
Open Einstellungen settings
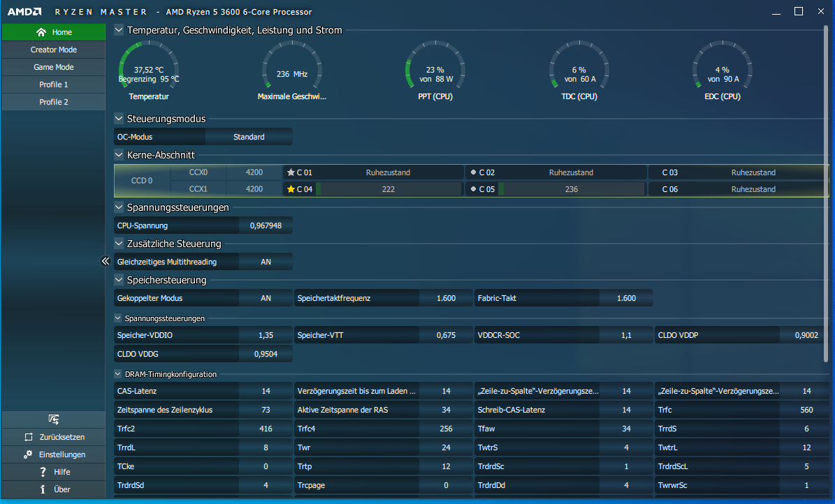53,454
